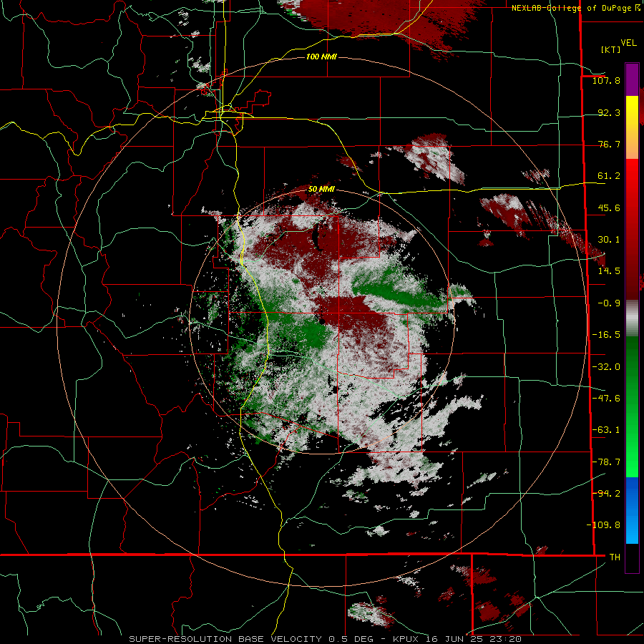Select the -109.8 legend value

tap(603, 525)
